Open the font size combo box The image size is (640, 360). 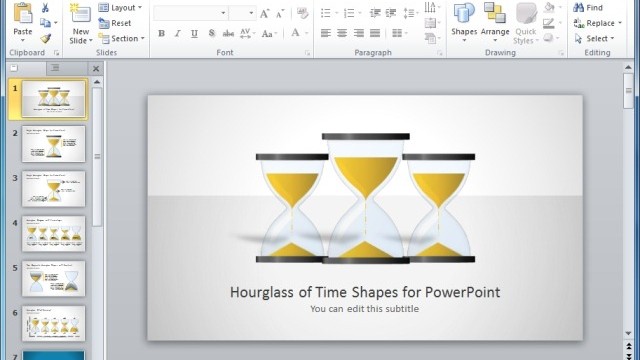click(x=242, y=13)
